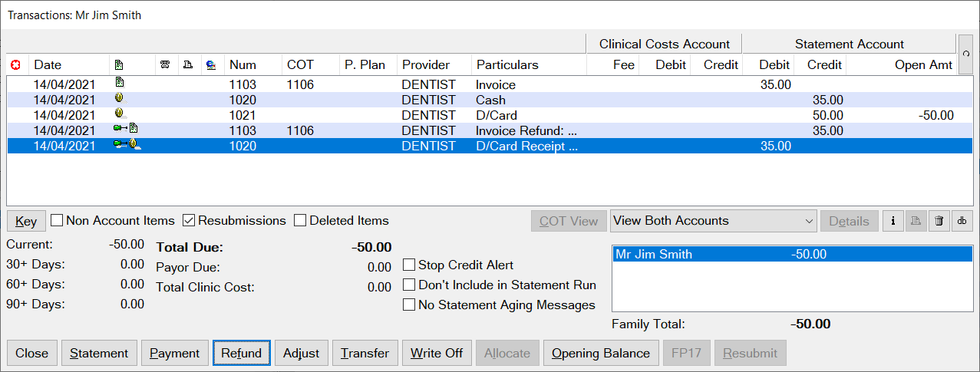Click the Payment button

click(175, 354)
